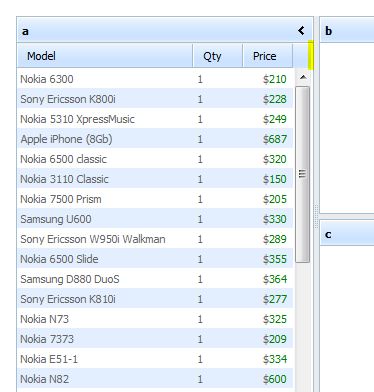Image resolution: width=374 pixels, height=392 pixels.
Task: Select the Sony Ericsson K800i row
Action: (155, 99)
